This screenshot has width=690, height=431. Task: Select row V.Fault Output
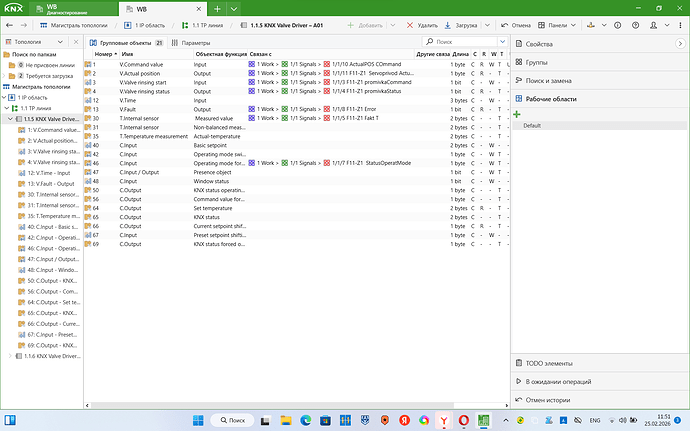297,109
